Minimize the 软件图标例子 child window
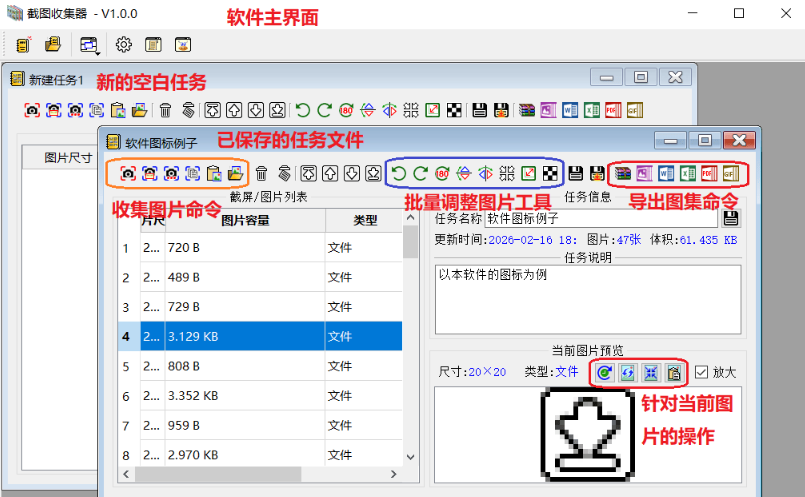 pyautogui.click(x=670, y=140)
